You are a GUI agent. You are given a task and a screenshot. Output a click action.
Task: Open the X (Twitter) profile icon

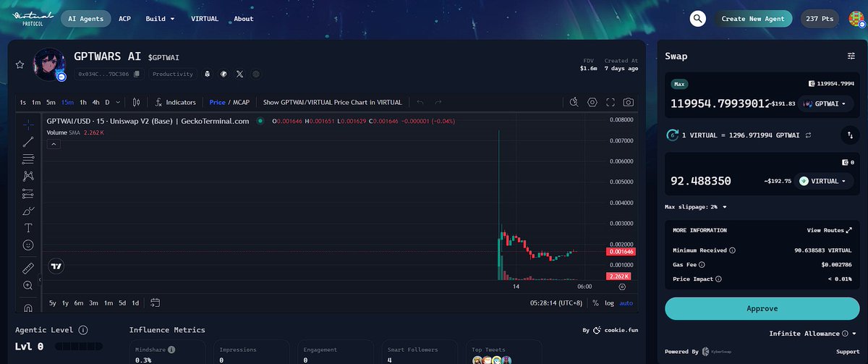(240, 74)
